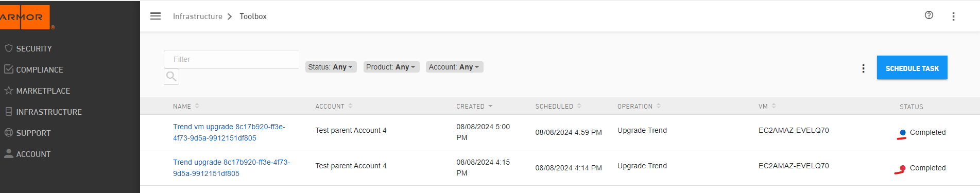Click the Armor logo
Viewport: 980px width, 193px height.
25,17
